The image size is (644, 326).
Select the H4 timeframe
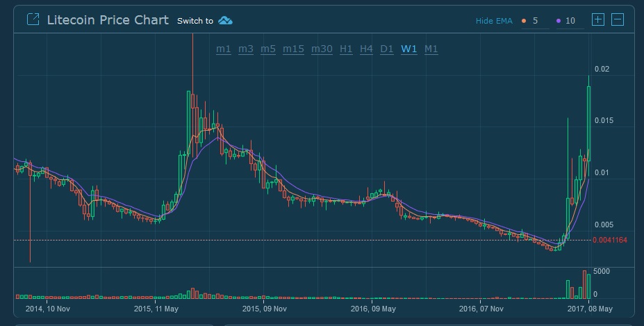pyautogui.click(x=366, y=49)
